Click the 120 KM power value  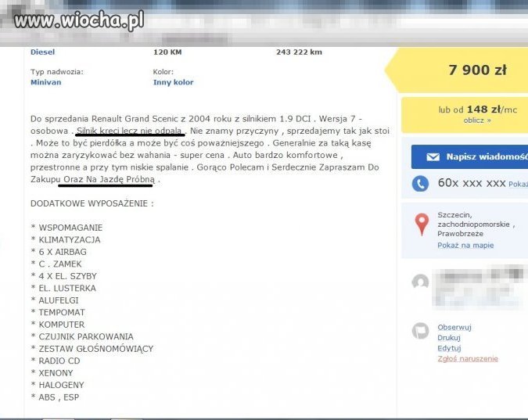coord(167,52)
